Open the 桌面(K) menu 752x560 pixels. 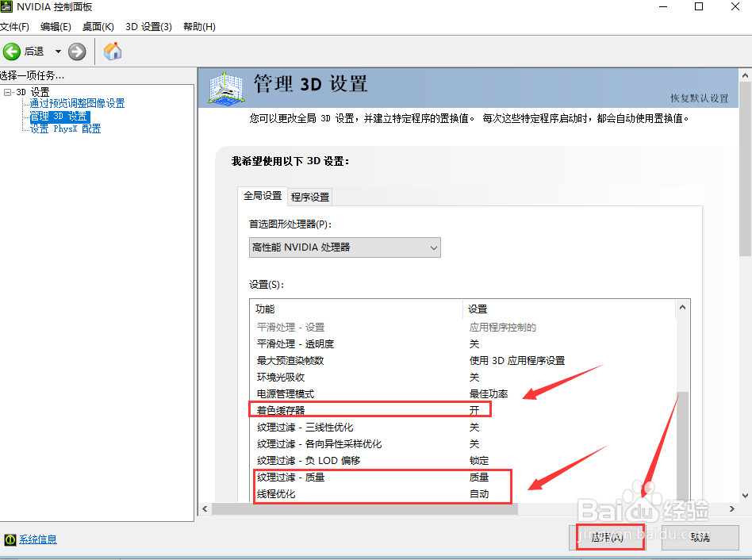point(98,27)
